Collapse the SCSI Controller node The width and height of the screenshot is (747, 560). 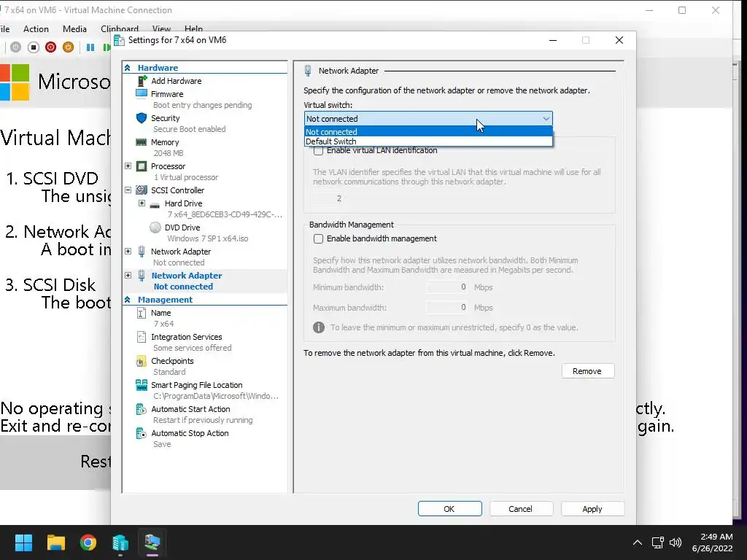pyautogui.click(x=128, y=190)
